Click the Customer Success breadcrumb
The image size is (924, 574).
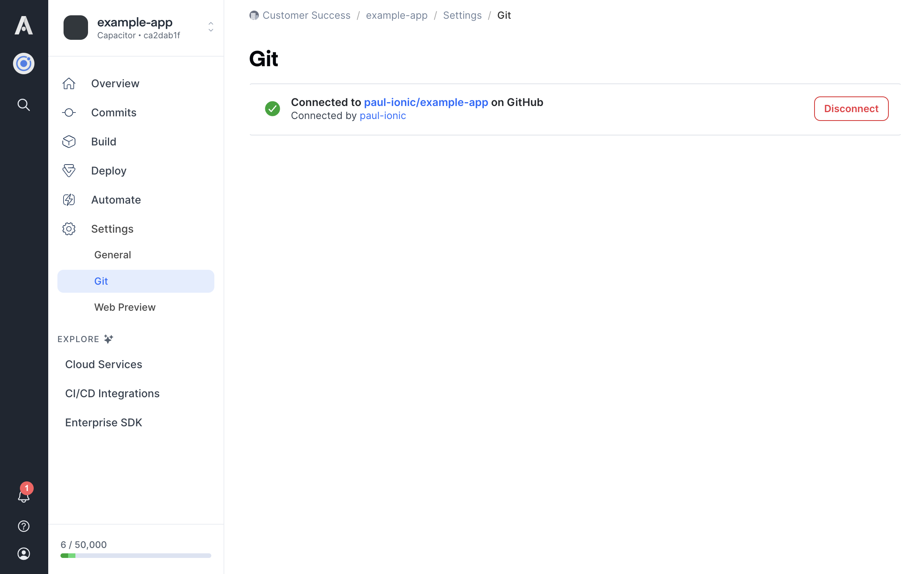pos(306,15)
